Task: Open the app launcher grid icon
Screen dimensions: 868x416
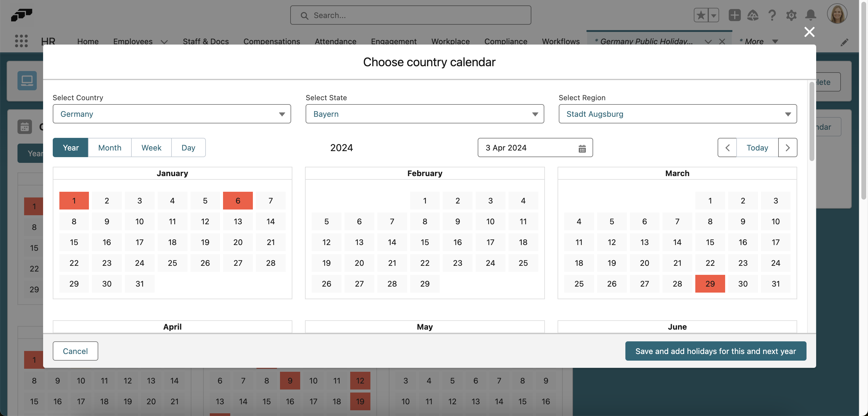Action: 21,41
